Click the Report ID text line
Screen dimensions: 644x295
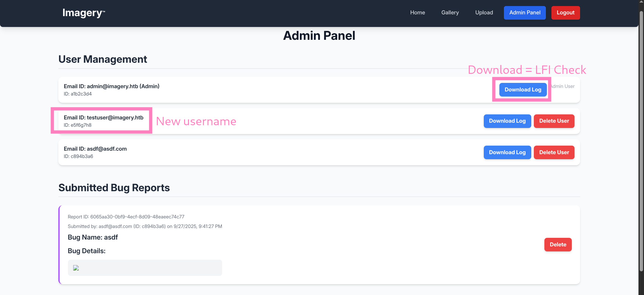126,217
